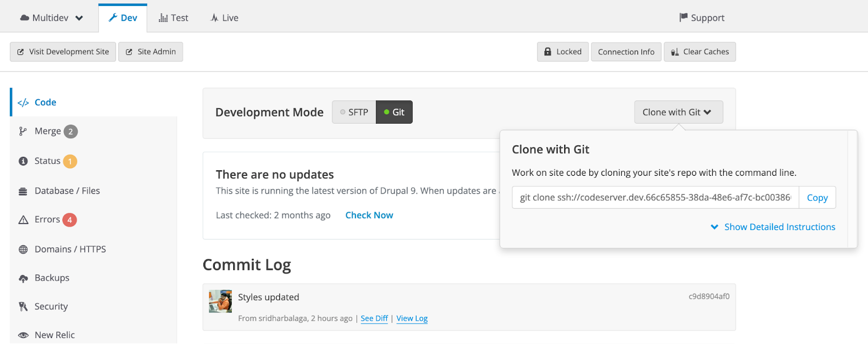Switch to the Test environment tab
Viewport: 868px width, 344px height.
[x=173, y=18]
